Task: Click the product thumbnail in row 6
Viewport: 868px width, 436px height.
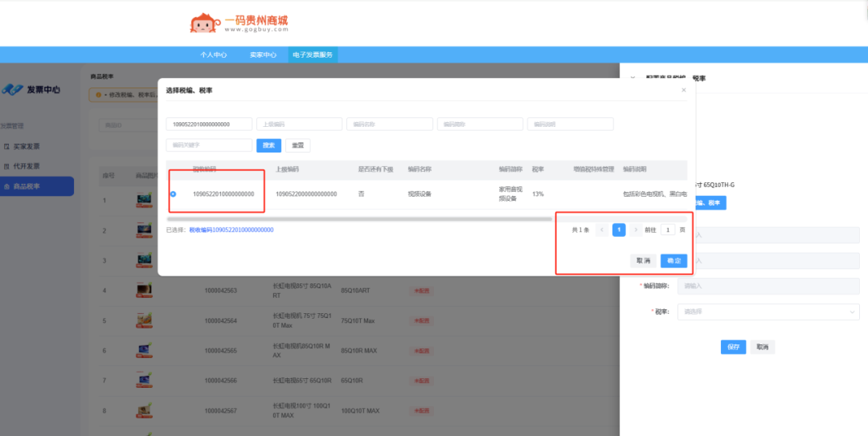Action: click(144, 350)
